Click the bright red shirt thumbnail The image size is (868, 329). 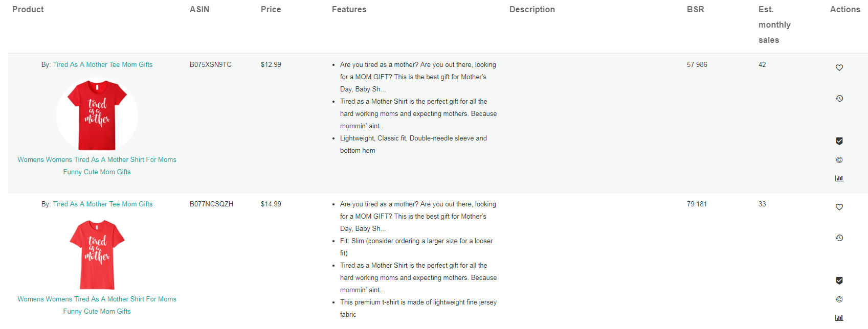click(97, 115)
